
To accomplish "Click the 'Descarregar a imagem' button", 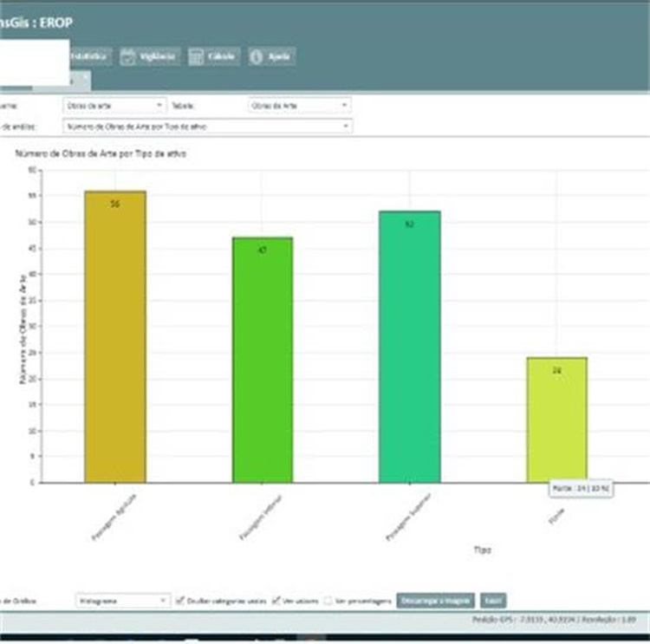I will coord(435,600).
